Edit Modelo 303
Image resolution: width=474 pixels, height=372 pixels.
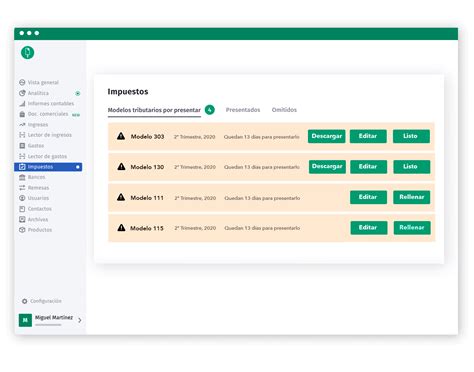(368, 136)
